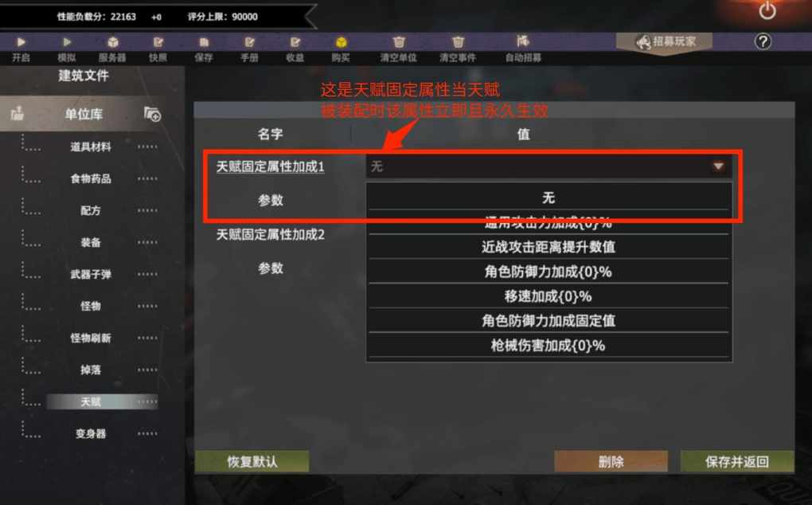Click the 模拟 simulate icon
The image size is (812, 505).
(67, 42)
